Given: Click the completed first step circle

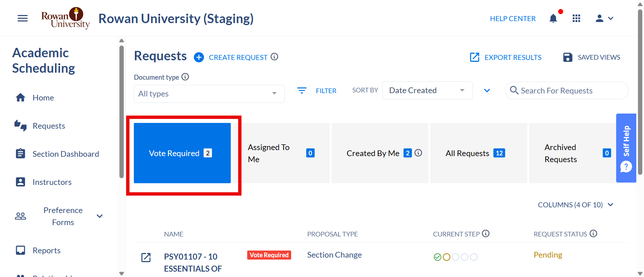Looking at the screenshot, I should click(437, 257).
